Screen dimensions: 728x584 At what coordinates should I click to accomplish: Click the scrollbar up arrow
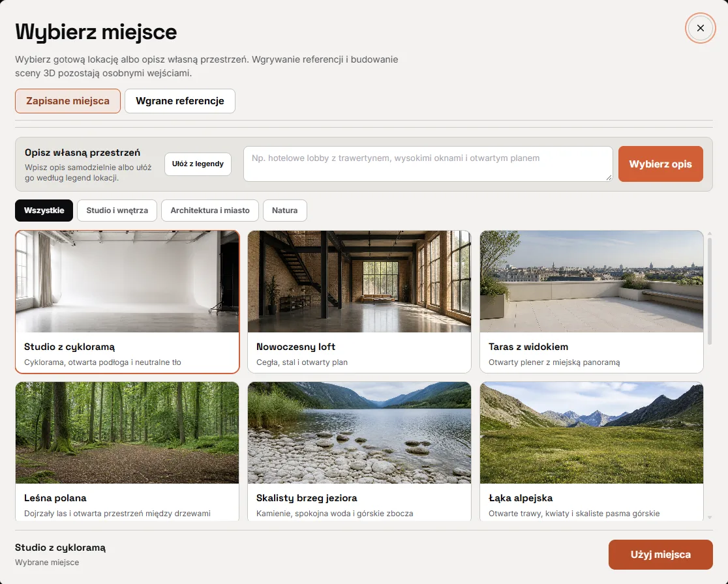[710, 234]
